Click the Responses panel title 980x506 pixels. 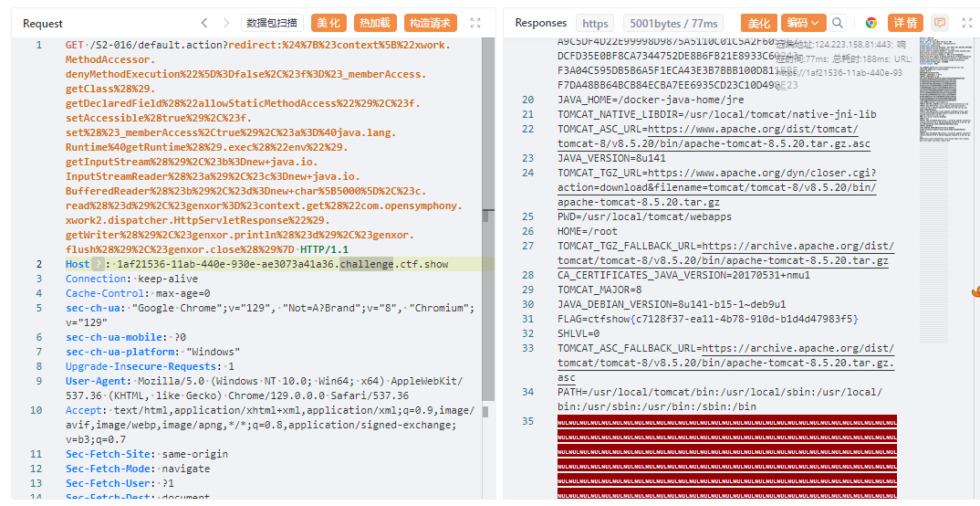coord(540,23)
